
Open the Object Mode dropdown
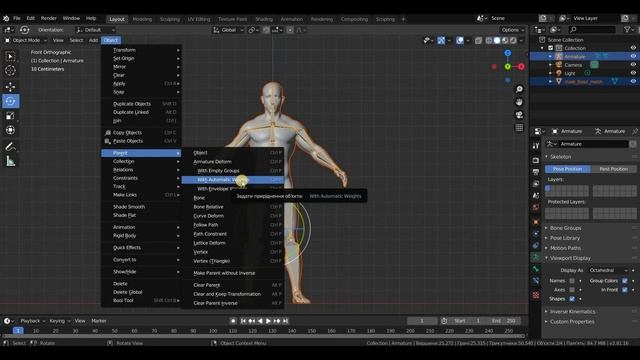pyautogui.click(x=26, y=40)
